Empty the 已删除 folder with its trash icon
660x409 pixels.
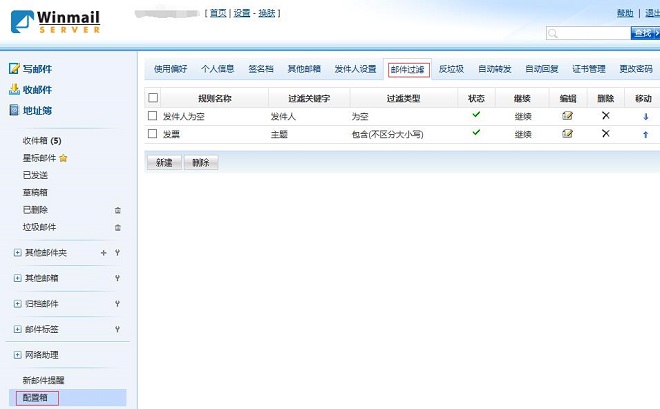(x=118, y=210)
